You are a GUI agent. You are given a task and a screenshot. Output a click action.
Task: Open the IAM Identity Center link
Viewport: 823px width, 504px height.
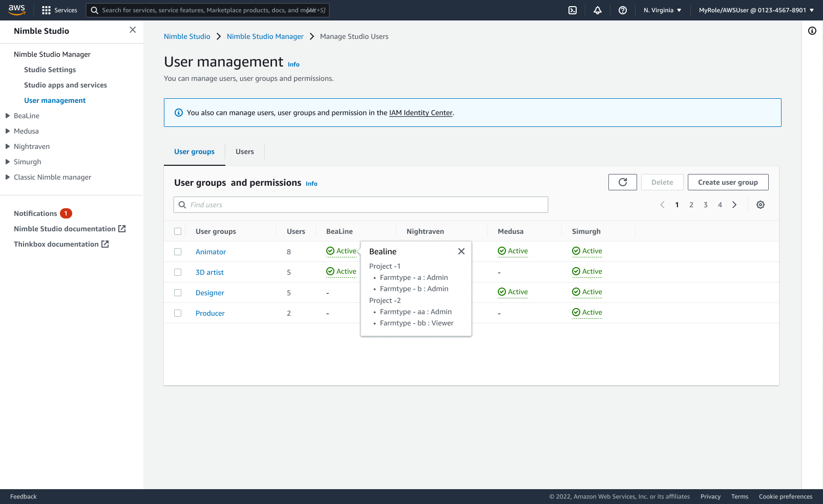(x=420, y=113)
